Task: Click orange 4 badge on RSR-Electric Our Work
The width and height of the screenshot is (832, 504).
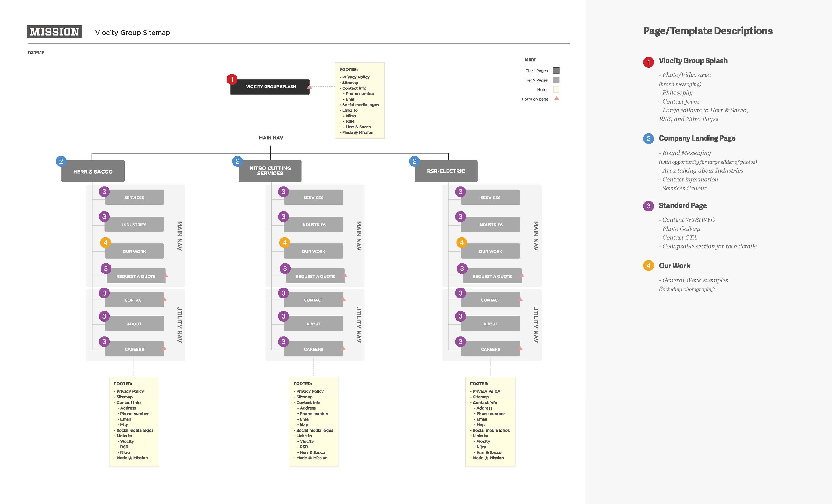Action: [x=461, y=243]
